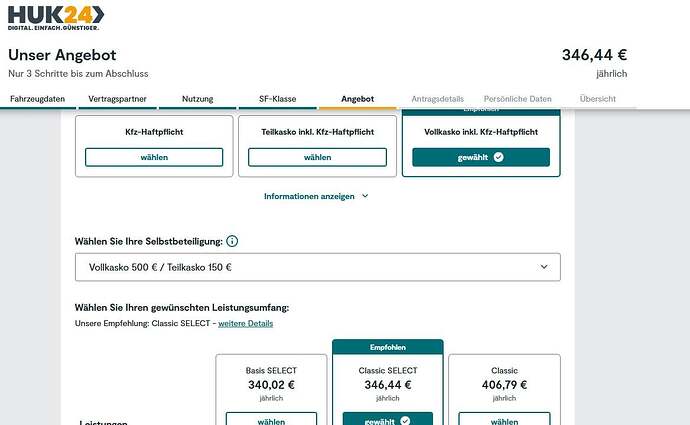Switch to the Nutzung tab
The image size is (690, 425).
[x=198, y=99]
